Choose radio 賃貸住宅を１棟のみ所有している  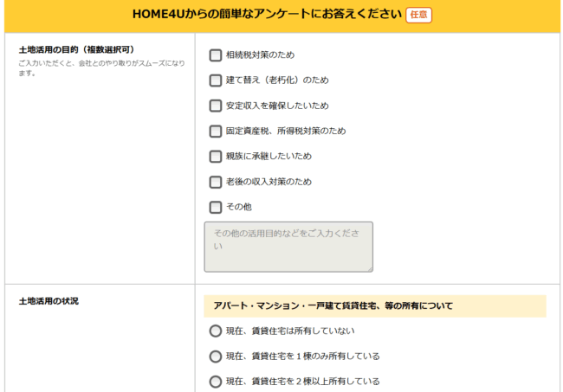click(216, 357)
